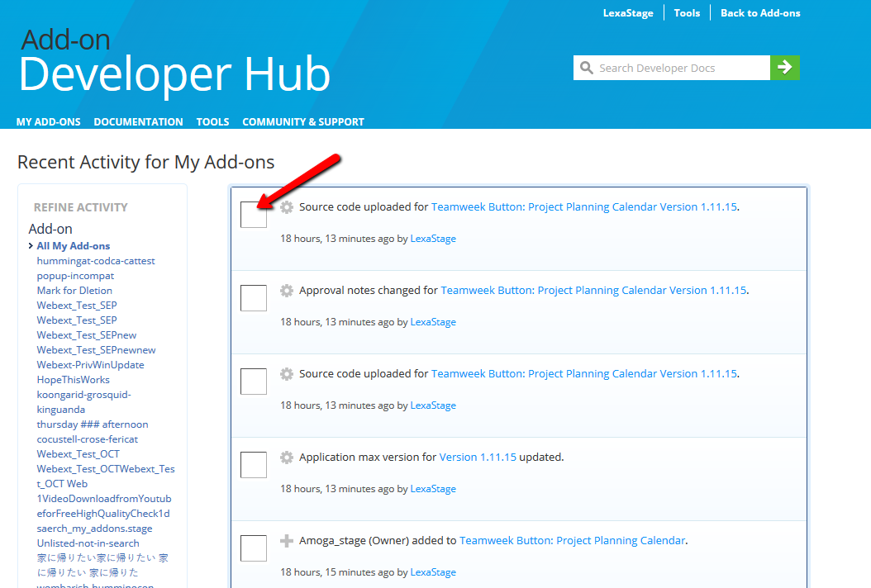Filter by the Japanese-titled add-on

pyautogui.click(x=102, y=565)
